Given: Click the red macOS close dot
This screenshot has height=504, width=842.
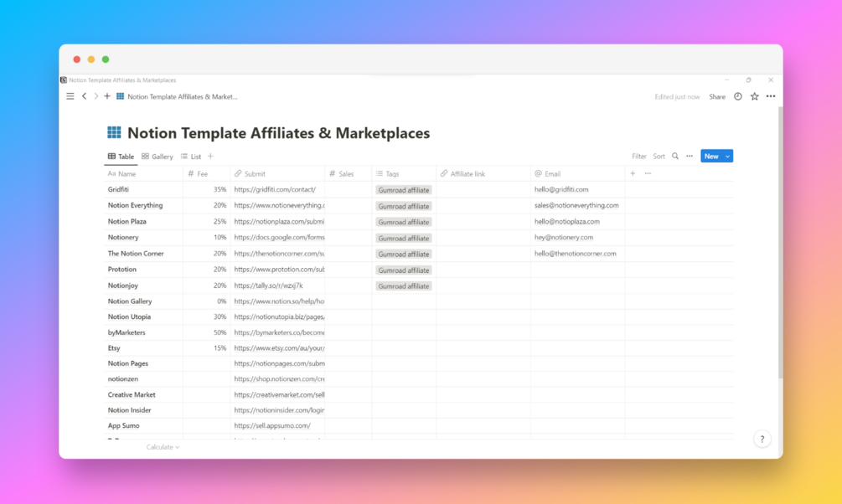Looking at the screenshot, I should pyautogui.click(x=77, y=59).
